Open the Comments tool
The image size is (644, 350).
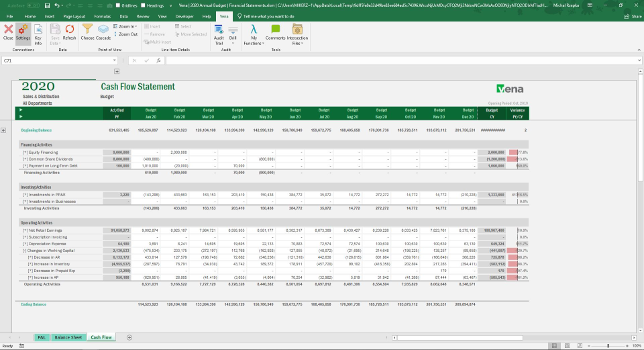pos(275,32)
